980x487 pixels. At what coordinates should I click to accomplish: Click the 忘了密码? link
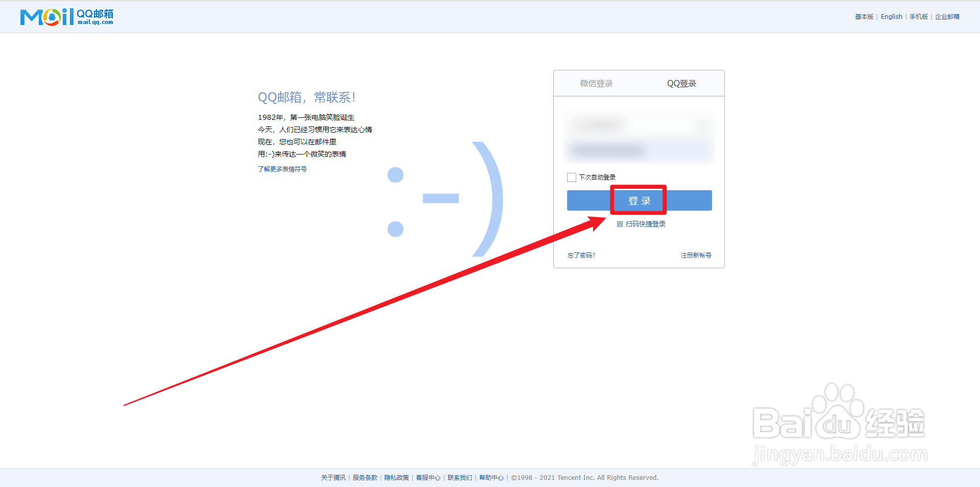click(x=581, y=255)
